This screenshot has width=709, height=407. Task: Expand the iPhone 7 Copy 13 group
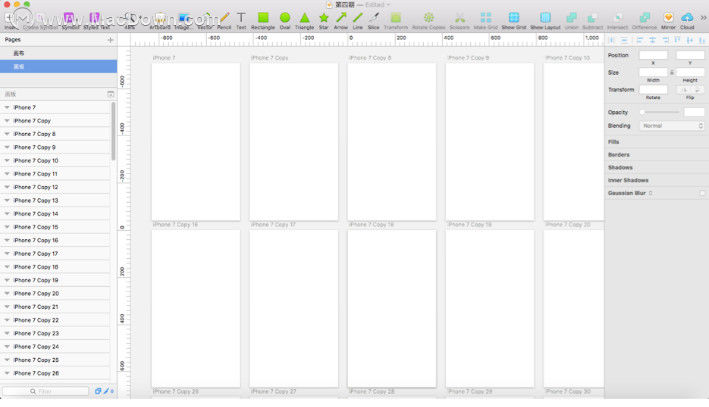coord(7,200)
